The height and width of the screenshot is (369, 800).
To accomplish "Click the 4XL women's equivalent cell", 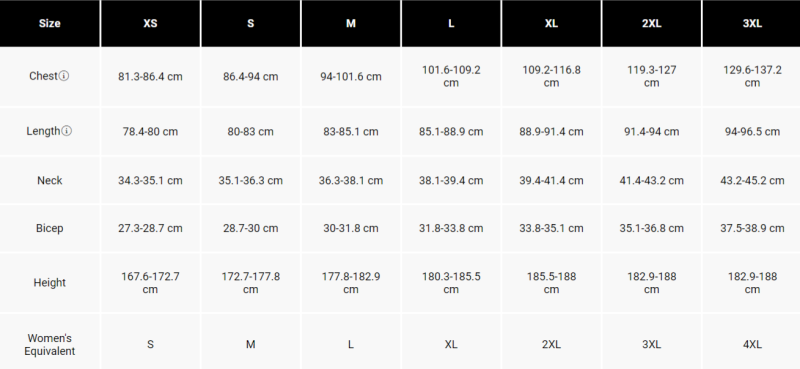I will point(752,345).
